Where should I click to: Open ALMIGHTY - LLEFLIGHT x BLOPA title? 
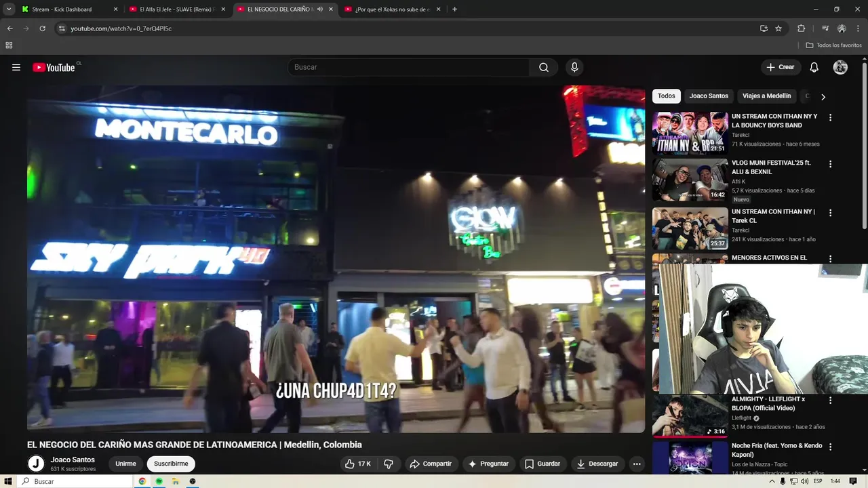pos(768,404)
